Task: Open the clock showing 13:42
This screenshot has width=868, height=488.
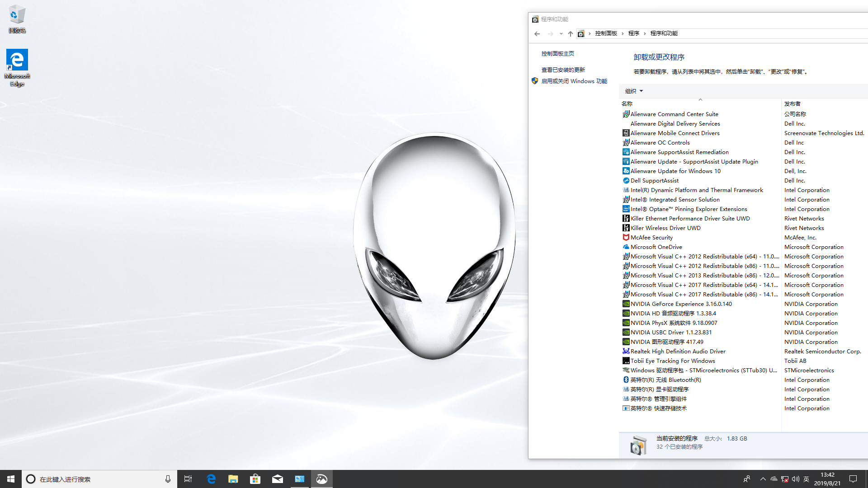Action: [x=827, y=479]
